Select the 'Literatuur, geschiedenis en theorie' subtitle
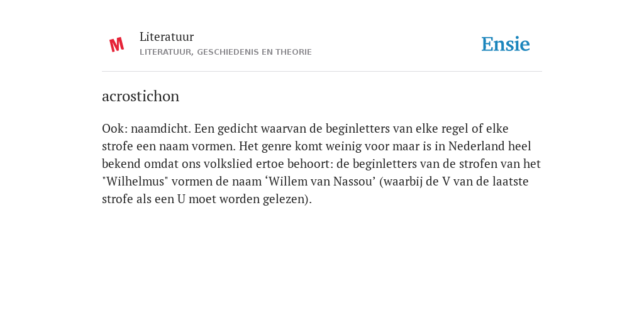 click(x=226, y=52)
